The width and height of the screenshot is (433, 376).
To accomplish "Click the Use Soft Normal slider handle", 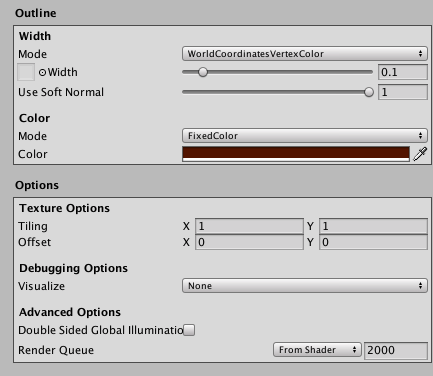I will click(369, 92).
